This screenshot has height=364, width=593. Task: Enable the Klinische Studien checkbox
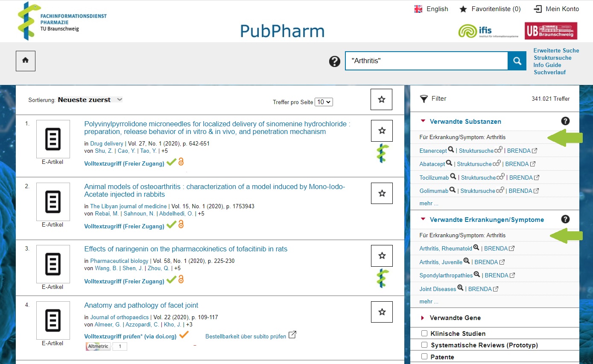point(424,333)
